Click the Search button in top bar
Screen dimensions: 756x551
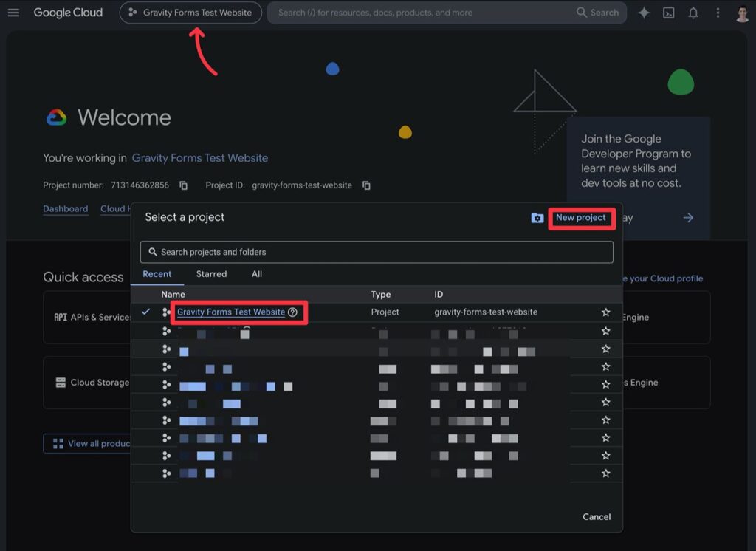(x=598, y=13)
